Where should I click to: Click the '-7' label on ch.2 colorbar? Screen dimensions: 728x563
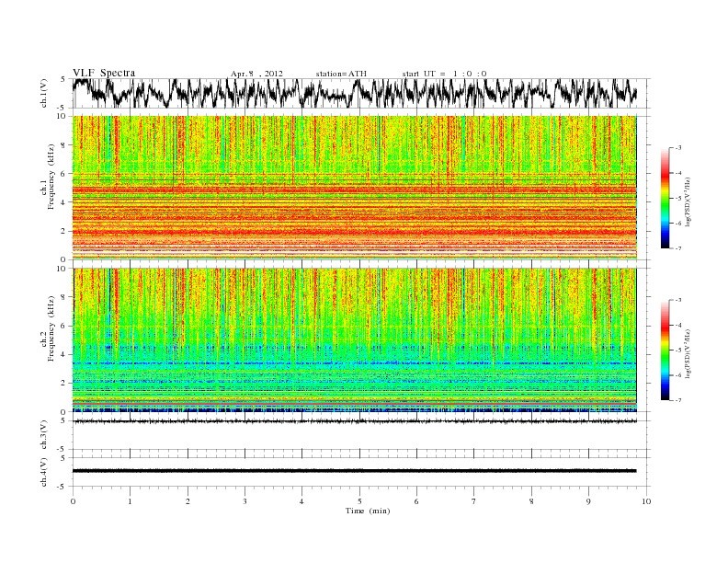[x=677, y=400]
